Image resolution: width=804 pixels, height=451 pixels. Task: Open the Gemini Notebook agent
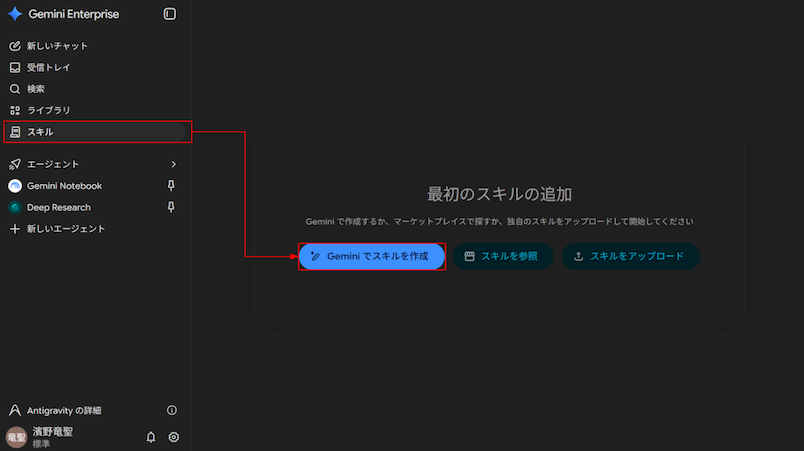click(x=65, y=186)
